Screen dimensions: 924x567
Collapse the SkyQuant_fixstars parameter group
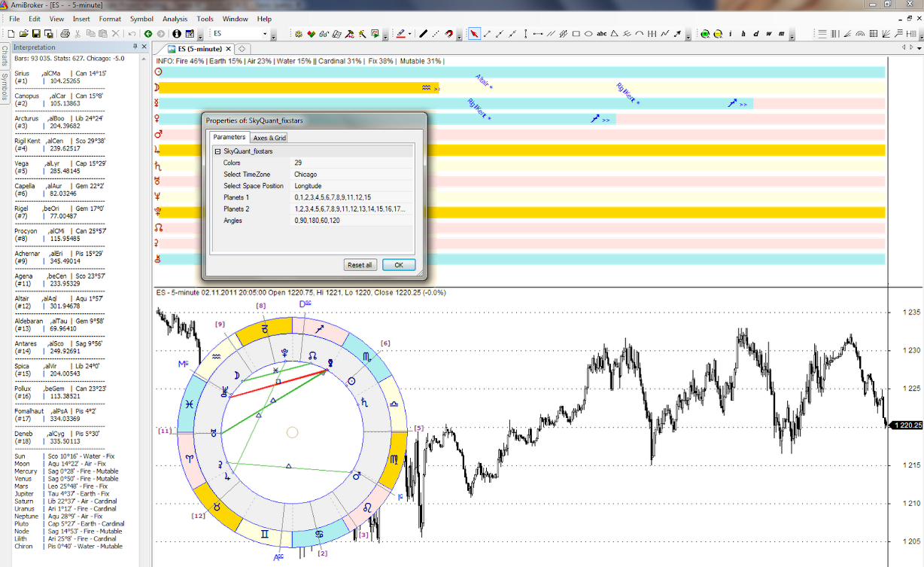pos(217,151)
